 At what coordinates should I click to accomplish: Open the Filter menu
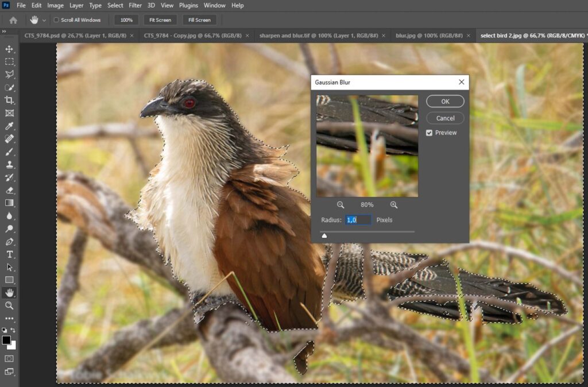135,5
